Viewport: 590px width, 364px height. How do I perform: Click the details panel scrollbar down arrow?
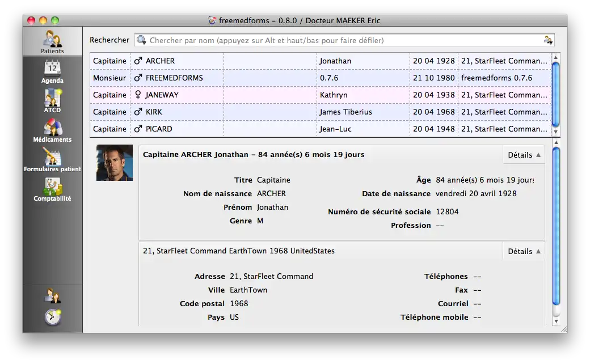pos(556,321)
